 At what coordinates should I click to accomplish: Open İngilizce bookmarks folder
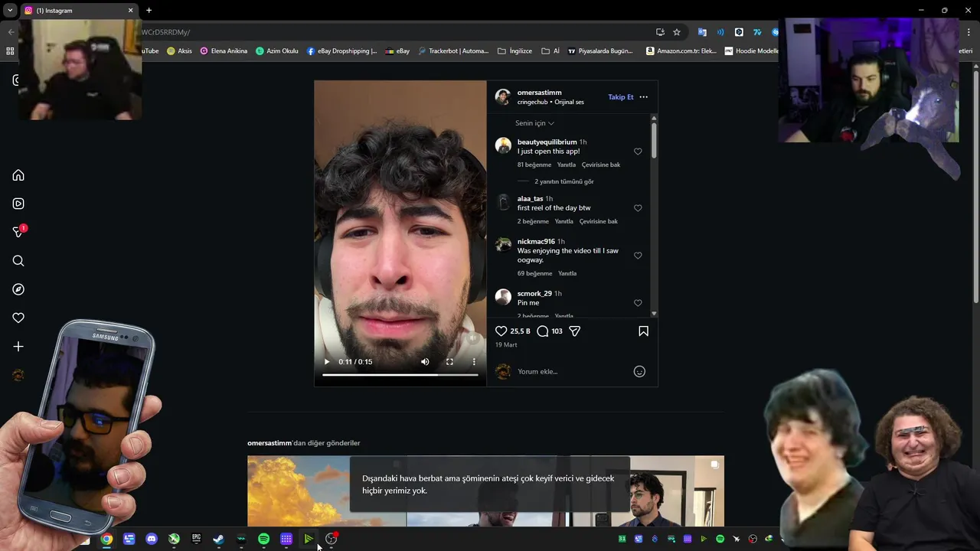tap(514, 51)
